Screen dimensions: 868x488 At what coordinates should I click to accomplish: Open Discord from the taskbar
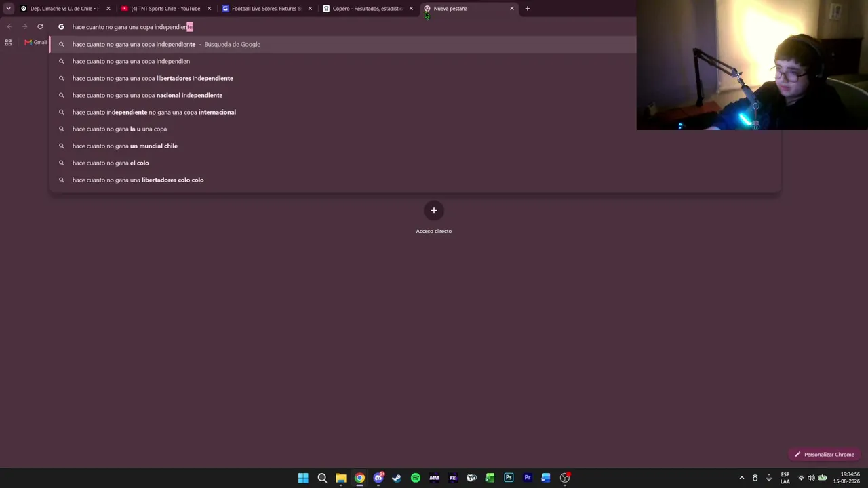point(378,478)
